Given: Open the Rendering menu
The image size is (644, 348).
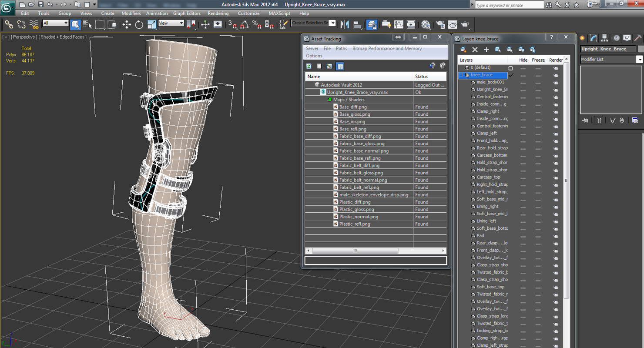Looking at the screenshot, I should 218,13.
